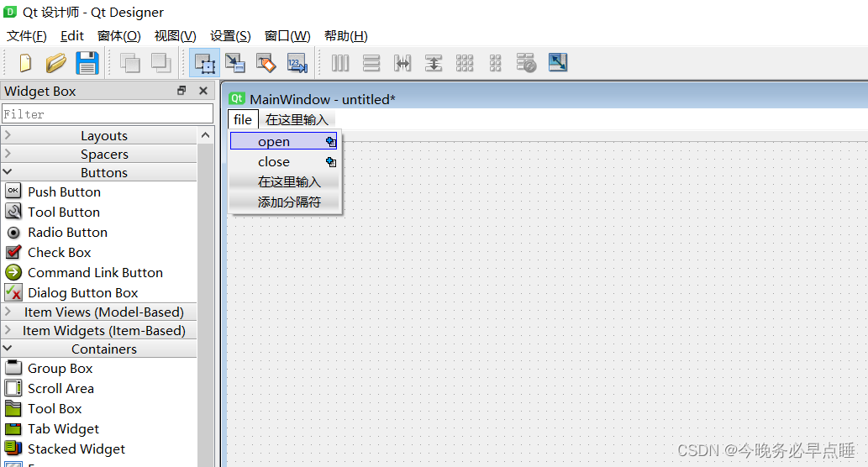Image resolution: width=868 pixels, height=467 pixels.
Task: Close the Widget Box panel
Action: (x=203, y=91)
